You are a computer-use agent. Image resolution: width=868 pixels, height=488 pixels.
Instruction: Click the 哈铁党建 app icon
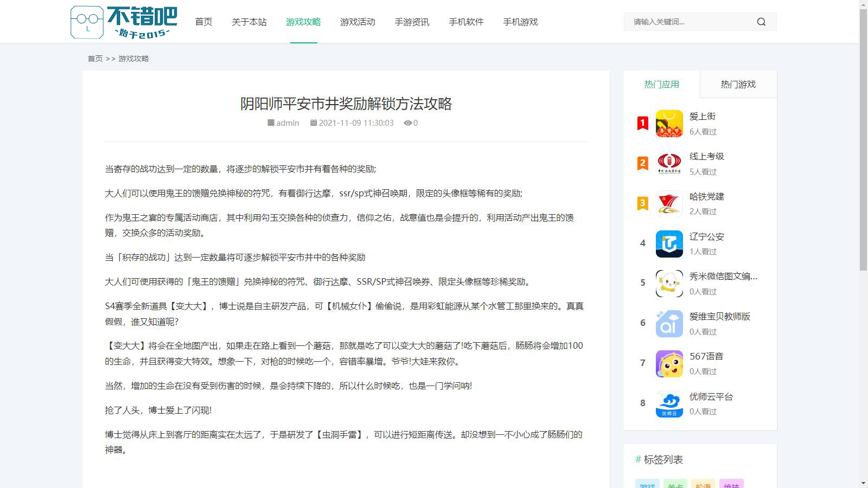(x=669, y=203)
